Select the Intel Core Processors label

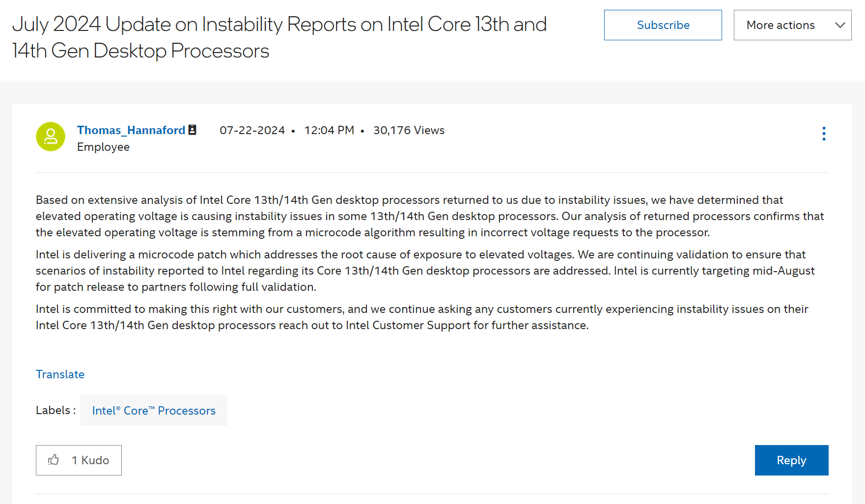pos(154,411)
